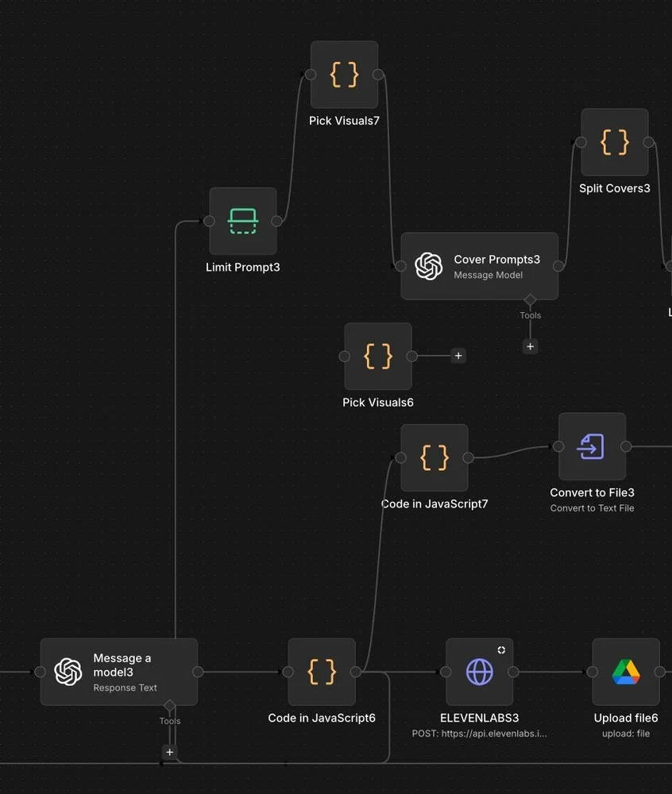Click the output port of Convert to File3
This screenshot has height=794, width=672.
pyautogui.click(x=626, y=446)
